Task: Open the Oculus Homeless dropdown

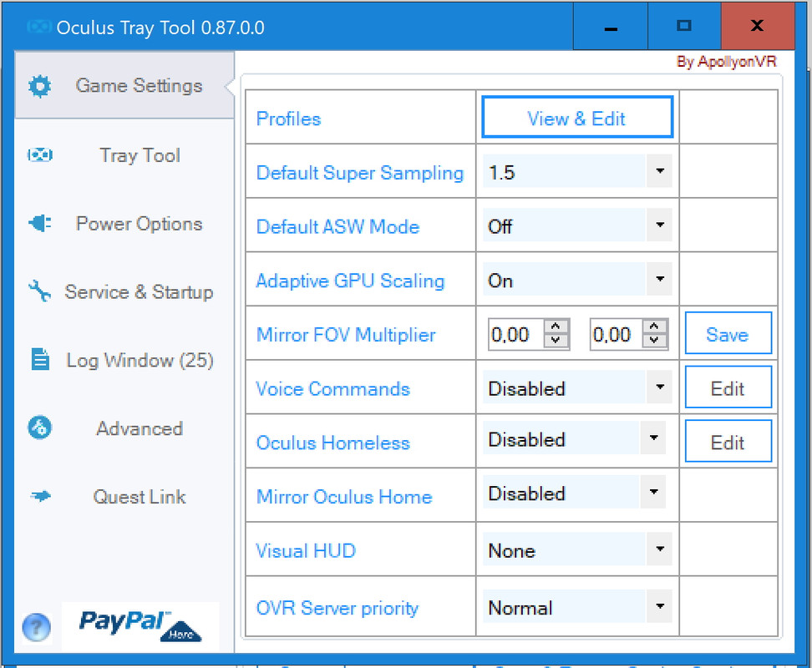Action: [653, 438]
